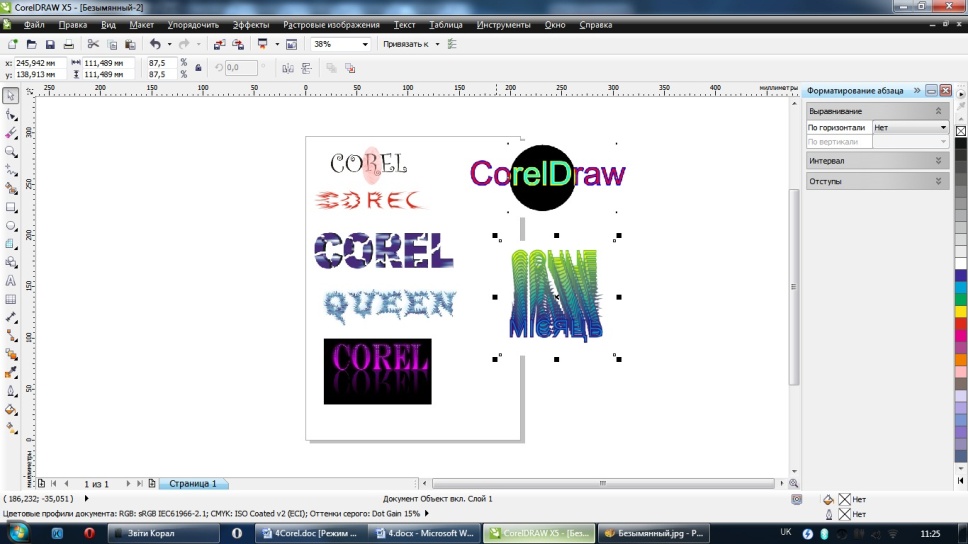Open the Привязать к dropdown

[x=437, y=44]
